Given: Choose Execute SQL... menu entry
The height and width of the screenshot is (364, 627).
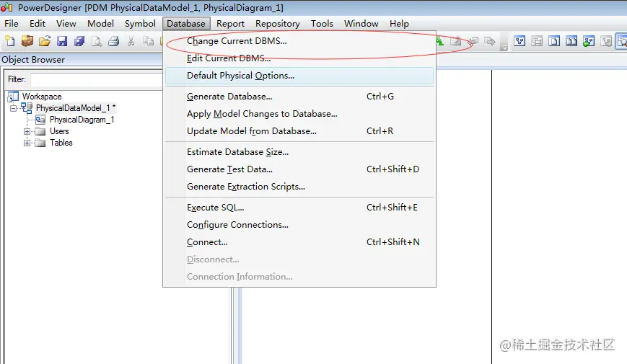Looking at the screenshot, I should [299, 208].
